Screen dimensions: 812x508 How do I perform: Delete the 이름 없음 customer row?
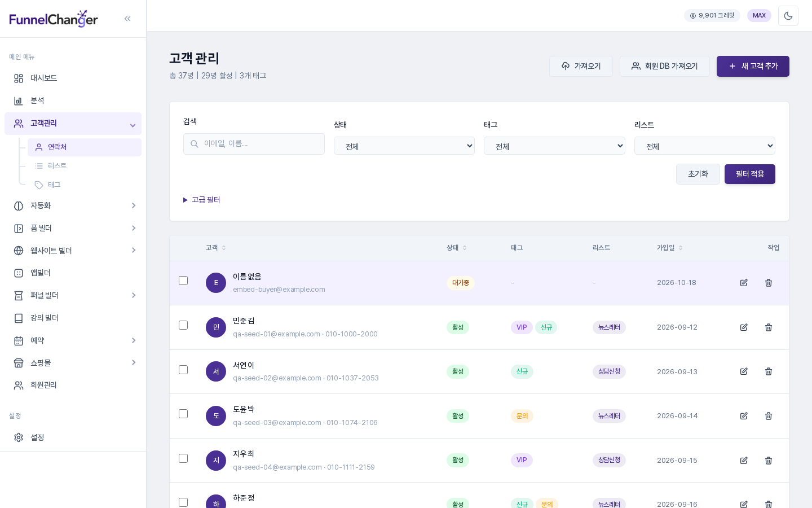coord(769,283)
